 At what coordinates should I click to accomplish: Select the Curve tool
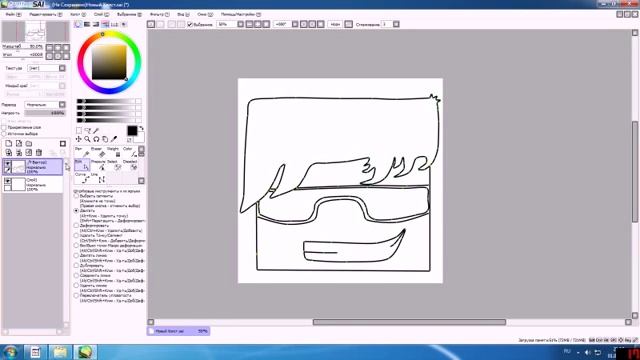[82, 178]
